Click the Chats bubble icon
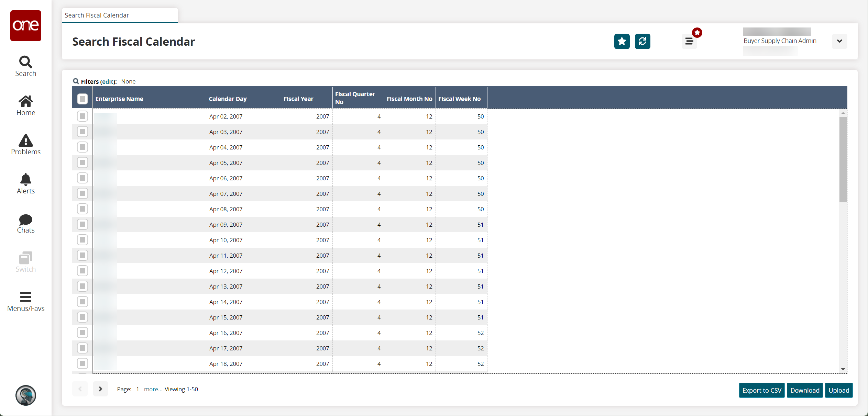Viewport: 868px width, 416px height. coord(26,220)
